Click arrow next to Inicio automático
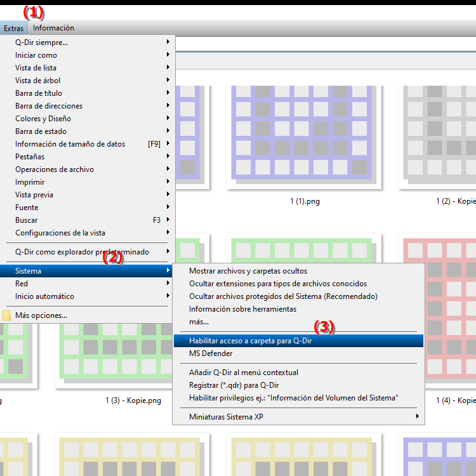Viewport: 476px width, 476px height. (168, 296)
